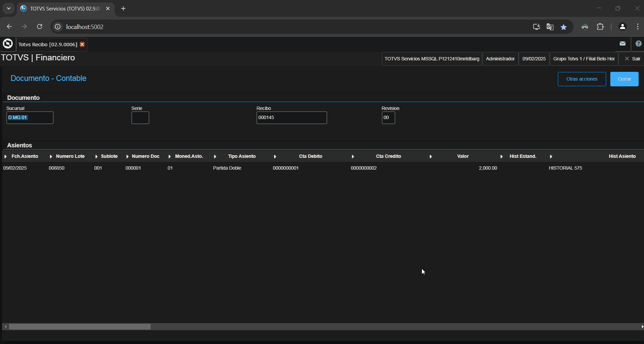Viewport: 644px width, 344px height.
Task: Sort by Tipo Asiento column header
Action: tap(242, 156)
